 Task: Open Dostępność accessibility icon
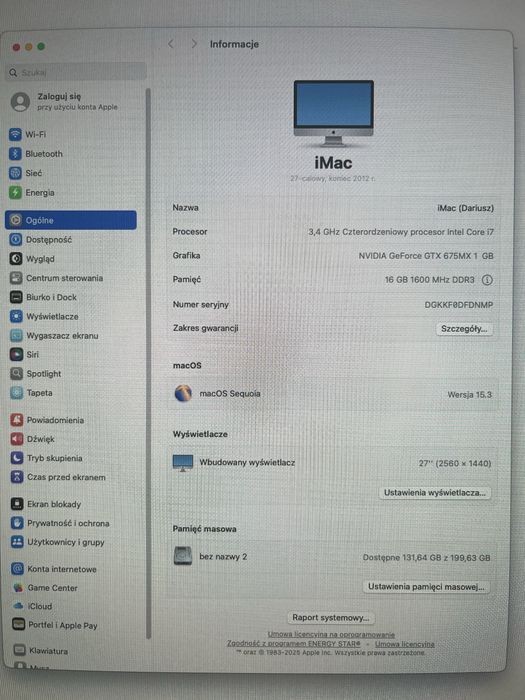(16, 239)
